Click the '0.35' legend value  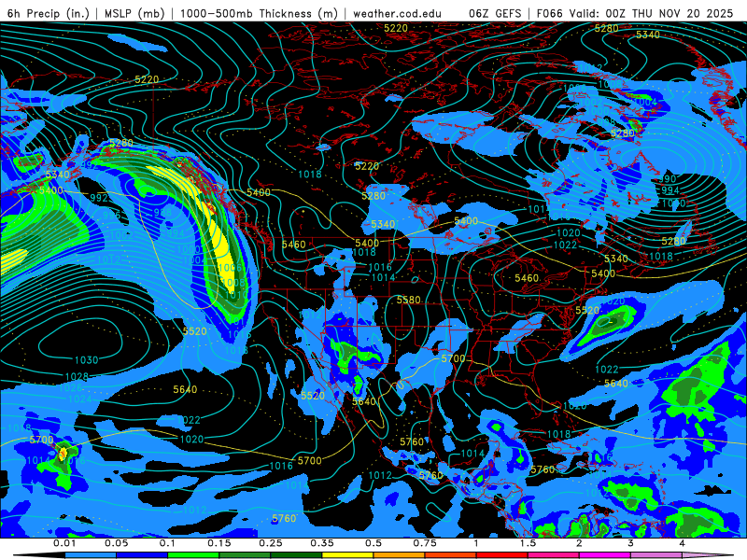pyautogui.click(x=322, y=543)
